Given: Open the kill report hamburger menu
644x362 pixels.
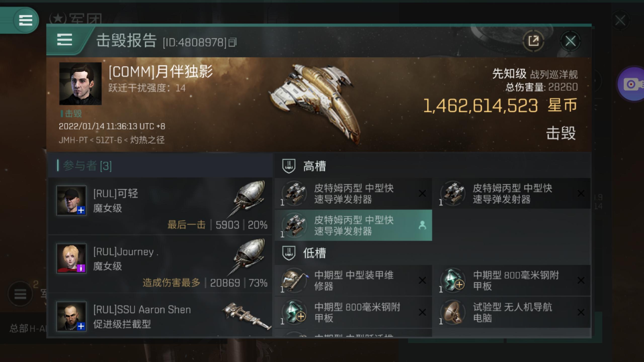Looking at the screenshot, I should (x=65, y=40).
